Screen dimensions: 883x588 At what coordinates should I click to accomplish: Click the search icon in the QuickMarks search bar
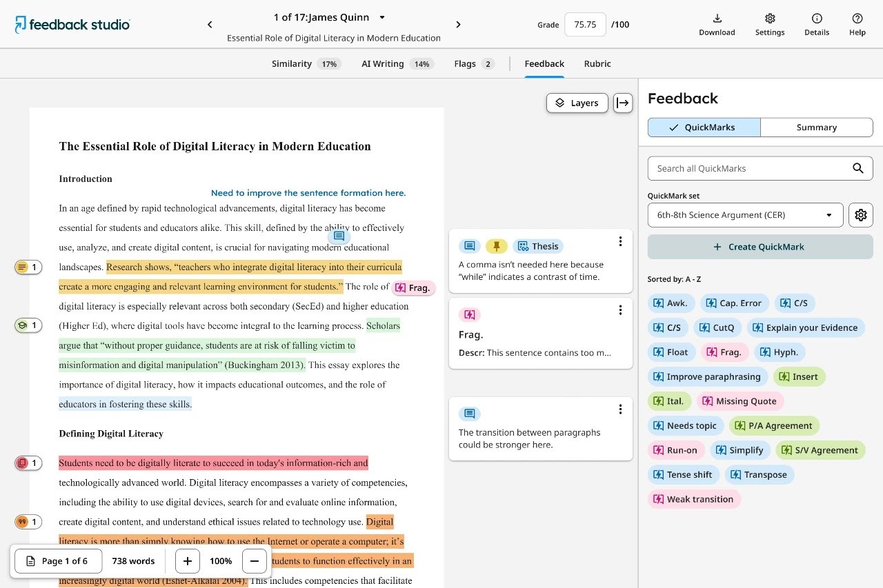tap(857, 168)
